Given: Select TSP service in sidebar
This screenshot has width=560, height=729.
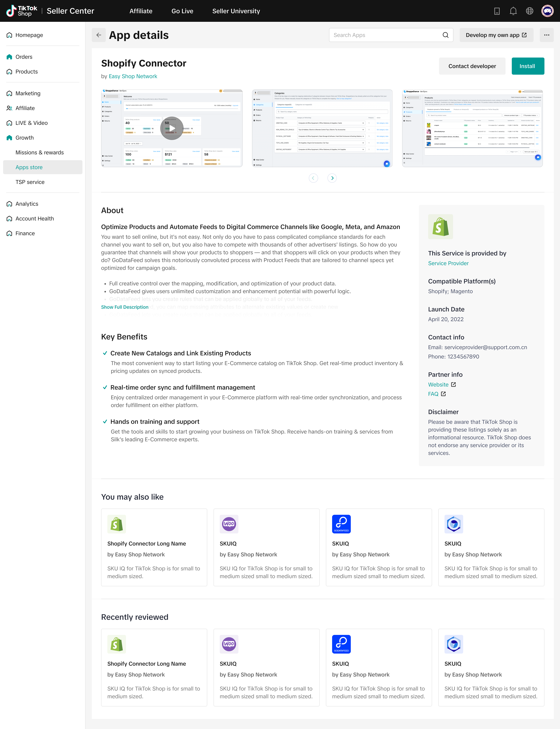Looking at the screenshot, I should pos(30,182).
